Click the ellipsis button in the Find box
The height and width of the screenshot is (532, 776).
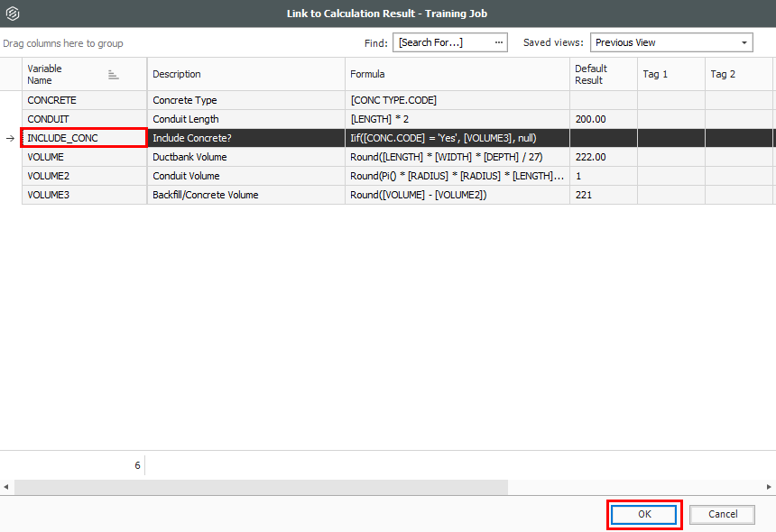[x=498, y=42]
